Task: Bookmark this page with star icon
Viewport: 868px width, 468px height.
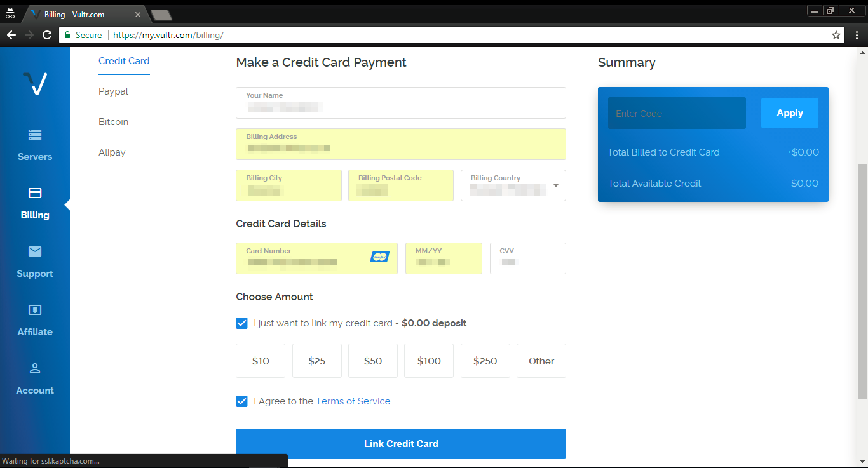Action: [x=836, y=36]
